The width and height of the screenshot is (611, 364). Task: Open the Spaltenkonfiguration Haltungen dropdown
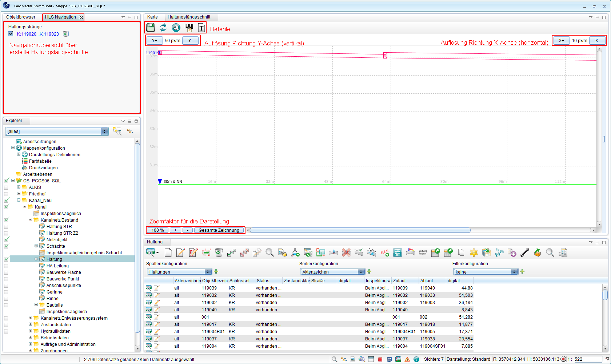[208, 272]
